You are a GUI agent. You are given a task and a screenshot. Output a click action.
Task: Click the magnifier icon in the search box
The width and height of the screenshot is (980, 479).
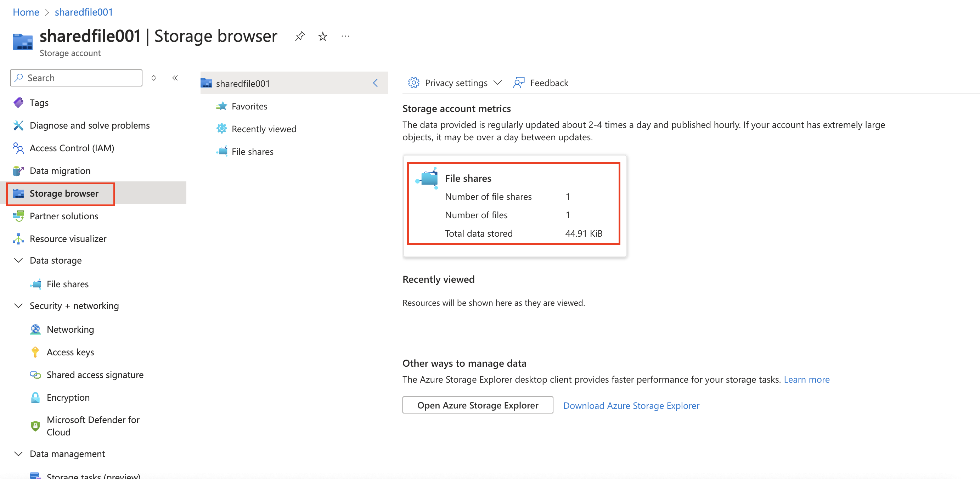pyautogui.click(x=18, y=78)
